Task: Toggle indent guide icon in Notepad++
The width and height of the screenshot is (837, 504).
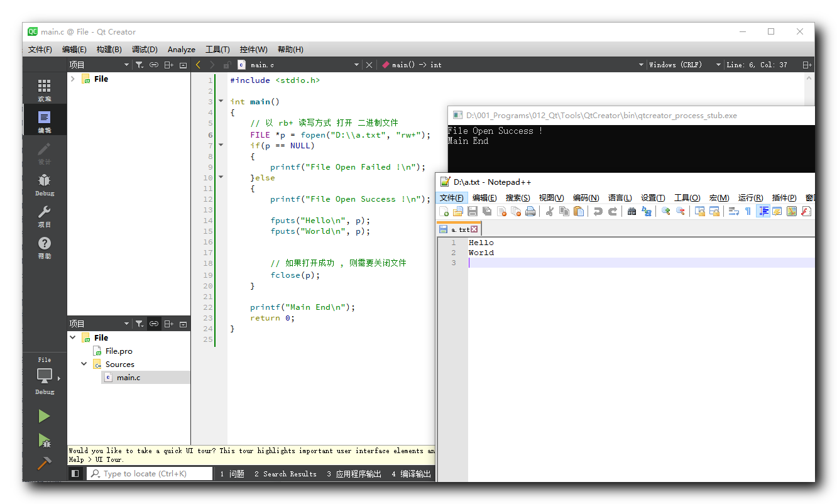Action: (763, 211)
